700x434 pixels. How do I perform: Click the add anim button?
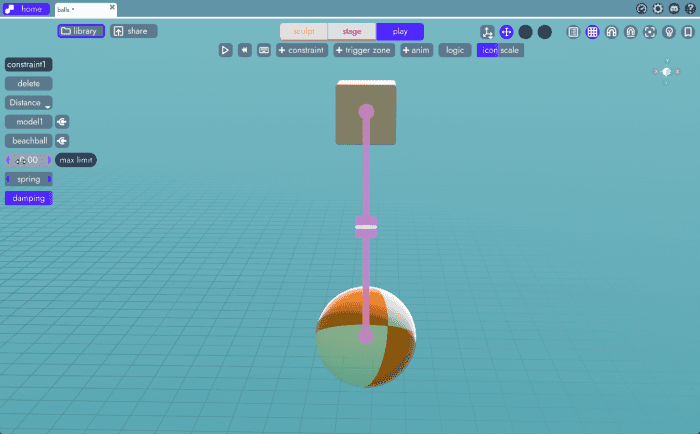pos(417,50)
